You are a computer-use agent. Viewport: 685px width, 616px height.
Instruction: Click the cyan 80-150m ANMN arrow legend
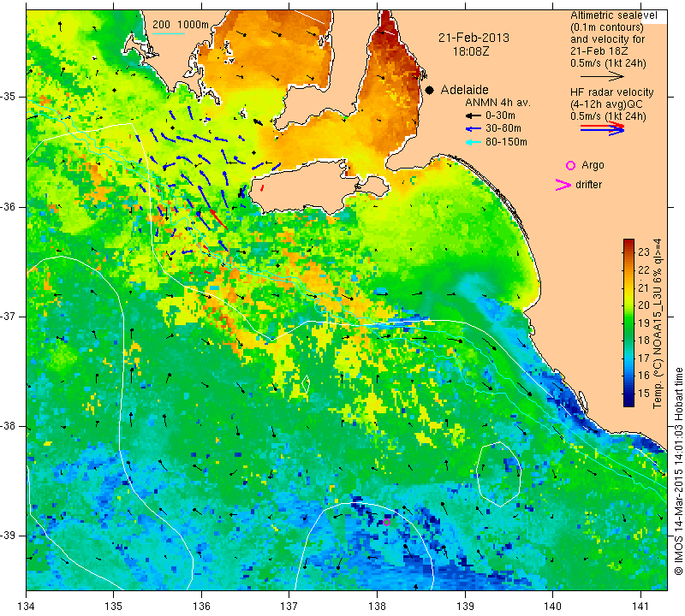coord(473,142)
